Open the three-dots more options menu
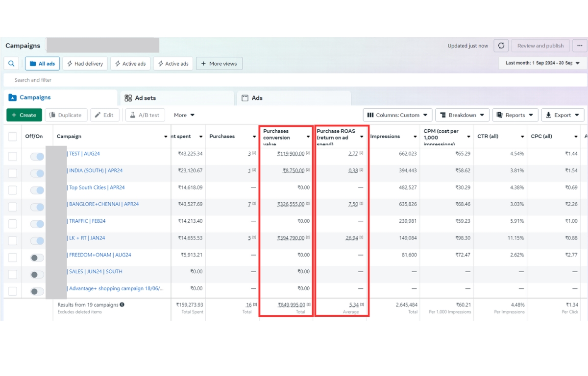 (580, 46)
